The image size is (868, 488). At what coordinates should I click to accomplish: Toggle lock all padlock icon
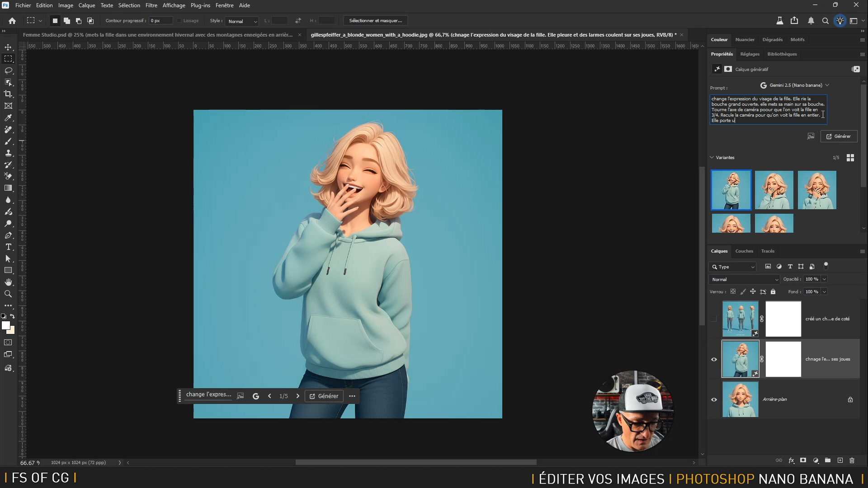point(773,291)
